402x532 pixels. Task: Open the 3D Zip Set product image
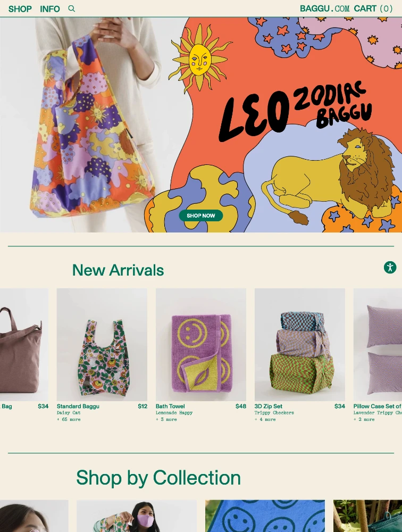[300, 345]
